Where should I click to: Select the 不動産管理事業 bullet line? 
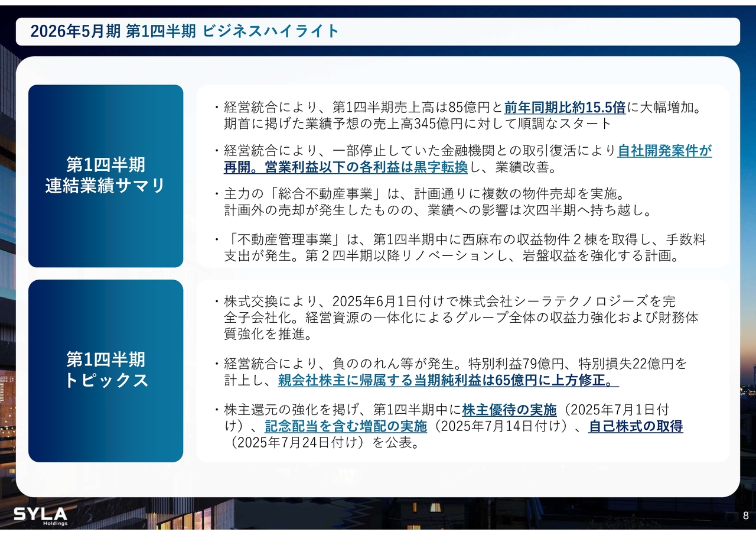[x=464, y=239]
